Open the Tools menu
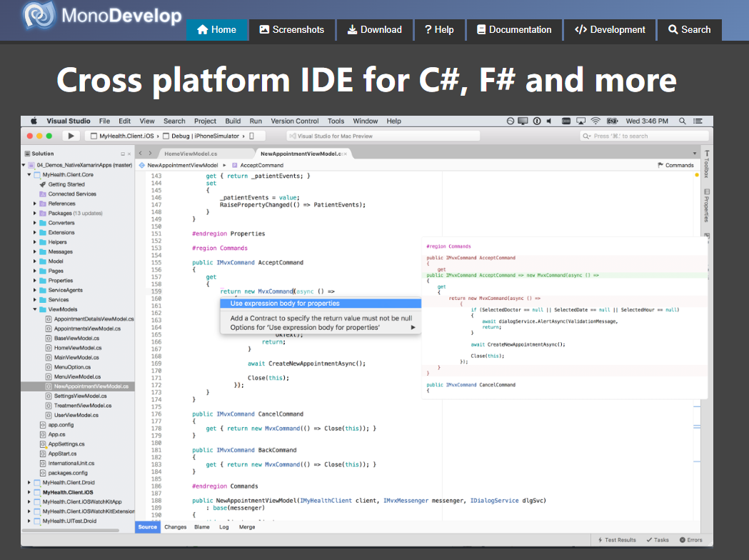 336,121
